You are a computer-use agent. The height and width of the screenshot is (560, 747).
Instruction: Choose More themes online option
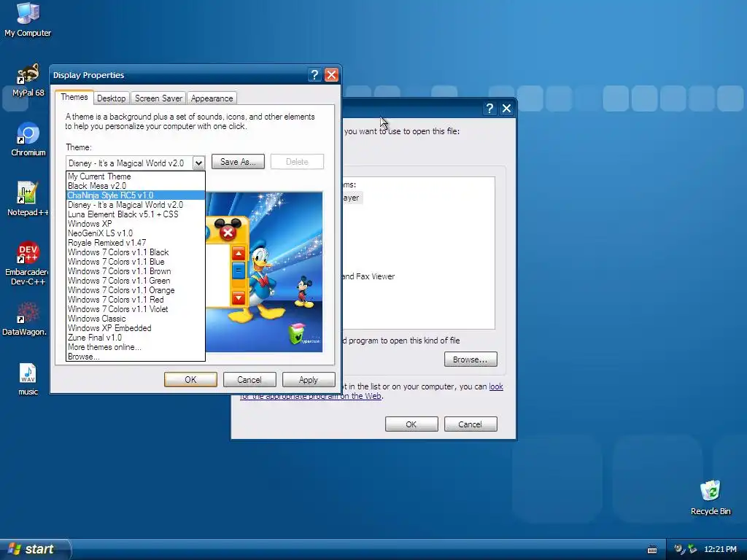point(135,347)
